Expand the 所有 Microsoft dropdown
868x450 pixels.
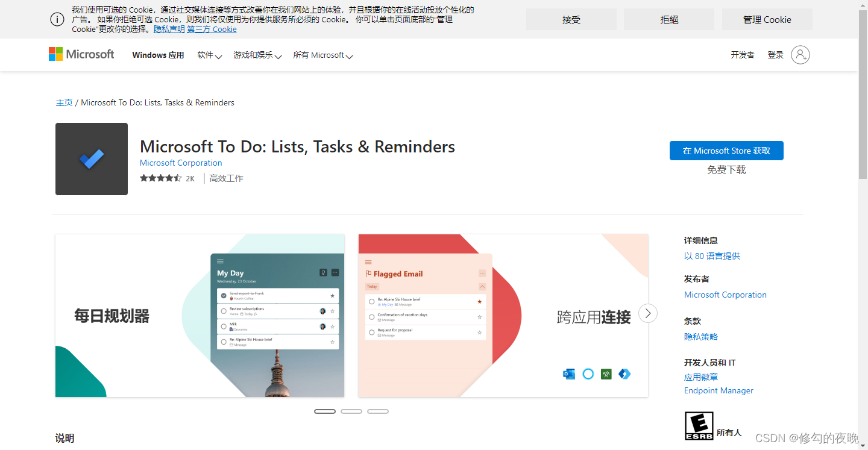click(x=323, y=55)
